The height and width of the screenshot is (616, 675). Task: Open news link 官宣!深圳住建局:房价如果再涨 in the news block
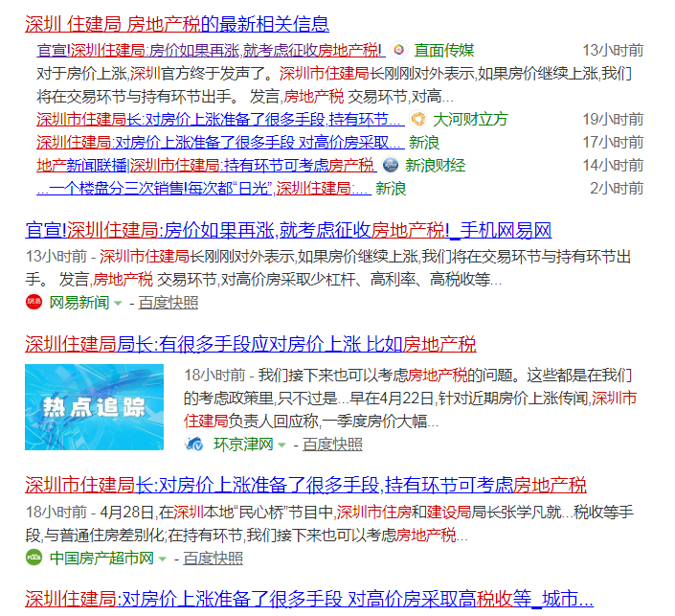click(210, 51)
